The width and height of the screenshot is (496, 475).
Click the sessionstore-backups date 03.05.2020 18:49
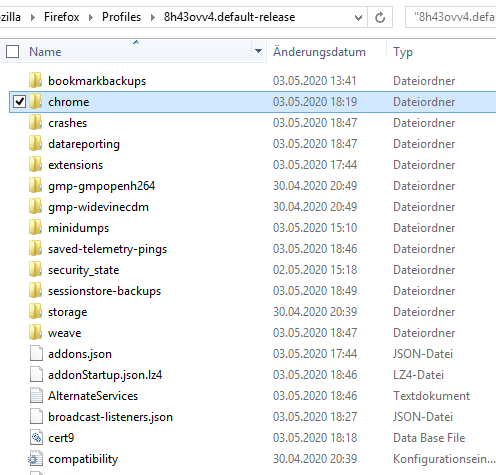315,291
